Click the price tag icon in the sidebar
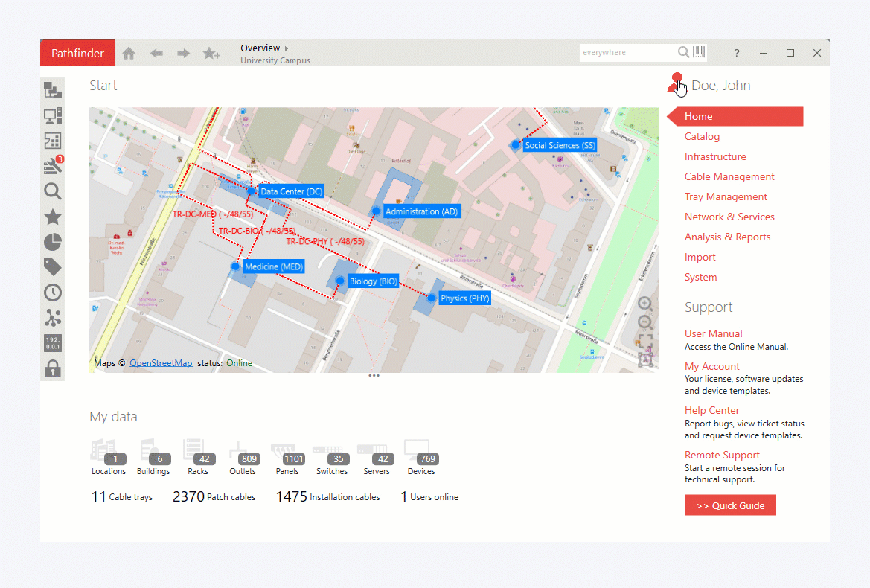 53,266
